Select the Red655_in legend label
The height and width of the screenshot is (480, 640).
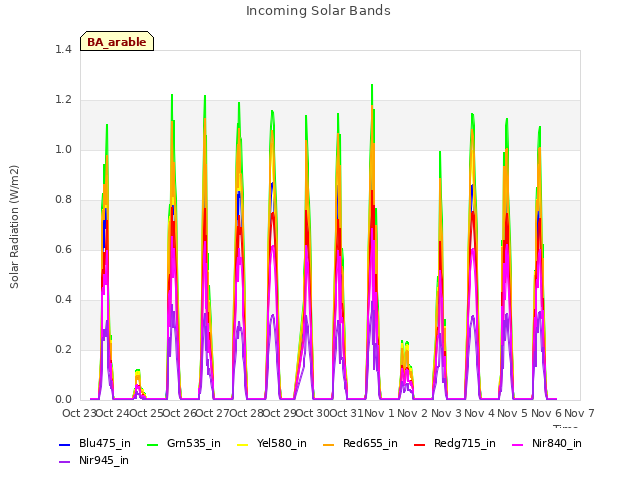point(370,444)
